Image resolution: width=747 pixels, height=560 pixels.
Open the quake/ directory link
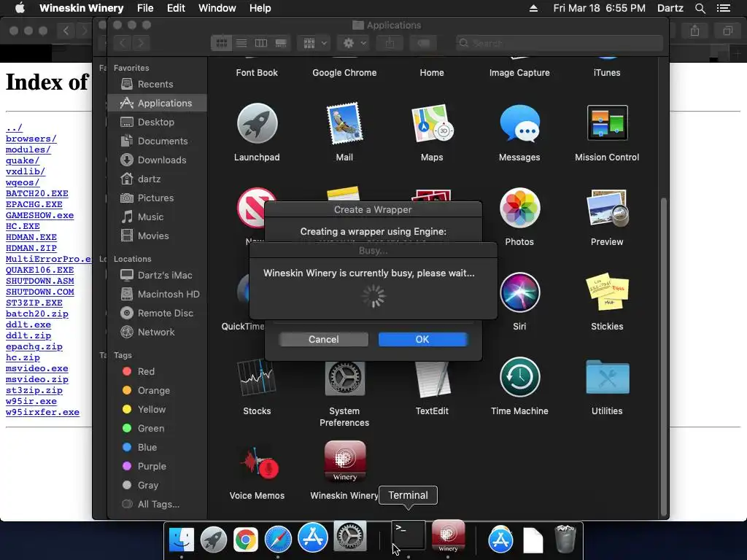pyautogui.click(x=23, y=160)
